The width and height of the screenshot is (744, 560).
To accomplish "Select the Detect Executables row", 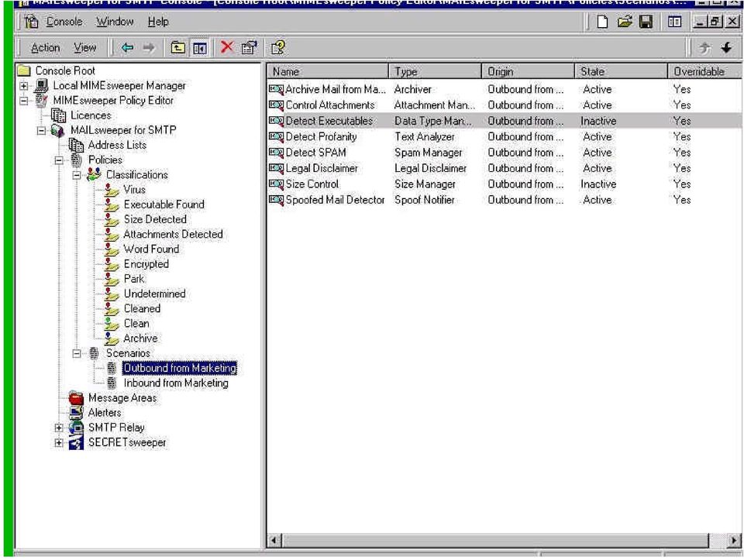I will click(505, 121).
